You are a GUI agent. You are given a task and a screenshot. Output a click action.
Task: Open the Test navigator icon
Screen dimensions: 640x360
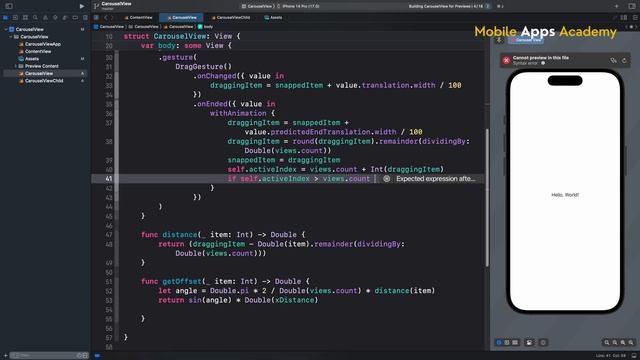pos(55,18)
